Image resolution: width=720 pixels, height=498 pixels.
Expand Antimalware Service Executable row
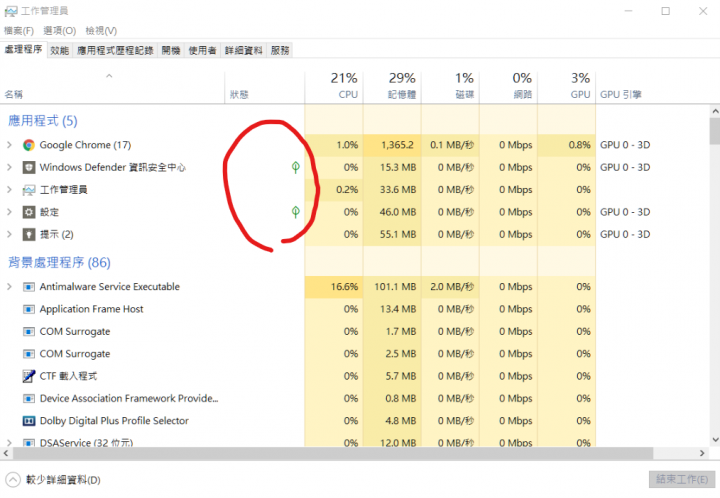pyautogui.click(x=9, y=287)
